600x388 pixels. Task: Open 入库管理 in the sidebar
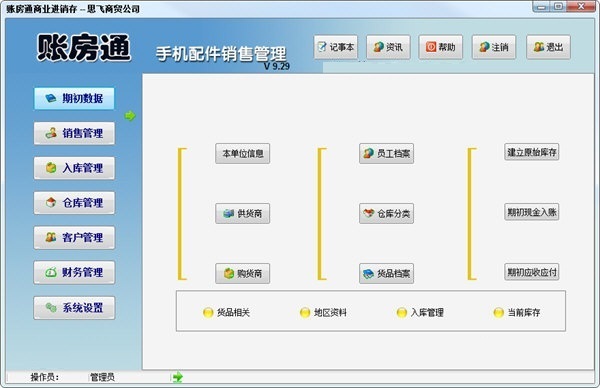coord(74,168)
